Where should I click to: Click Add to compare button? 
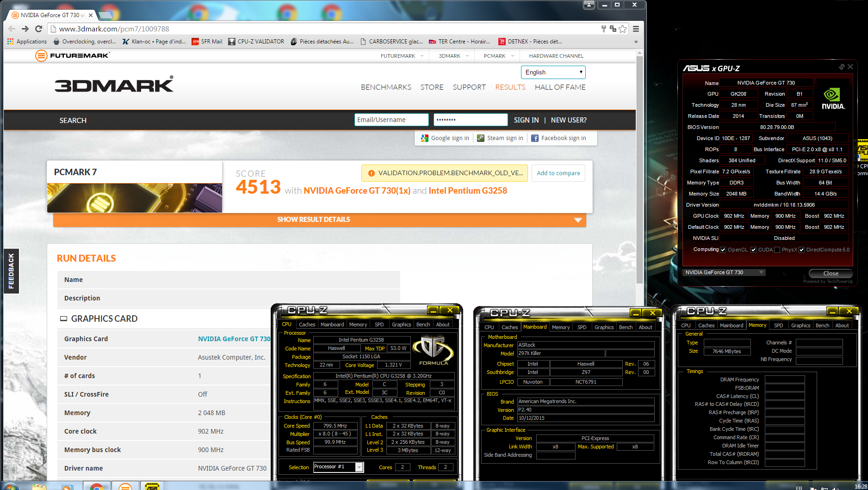558,173
